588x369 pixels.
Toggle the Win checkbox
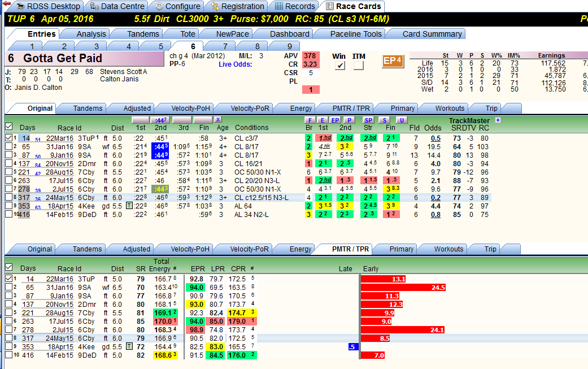point(339,65)
